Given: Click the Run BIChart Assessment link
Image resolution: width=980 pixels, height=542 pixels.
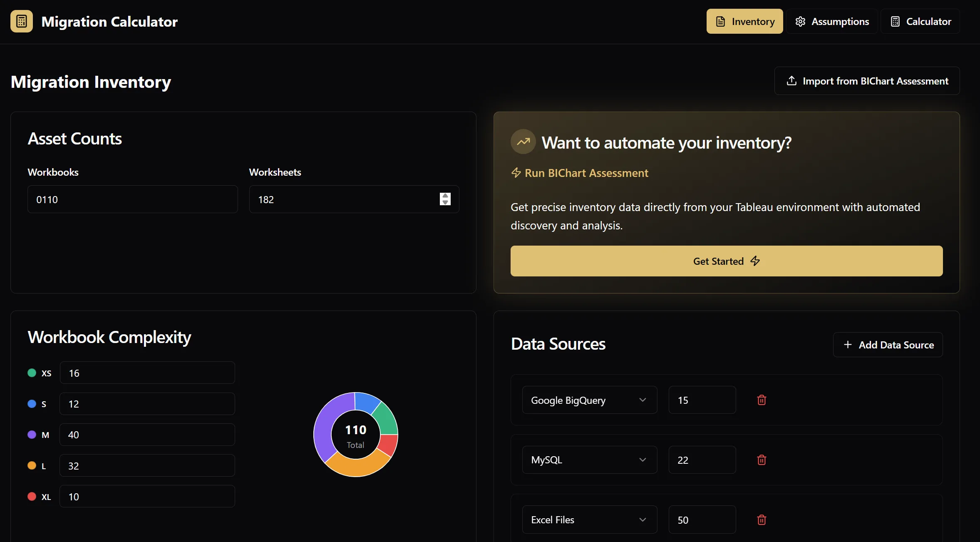Looking at the screenshot, I should 586,173.
